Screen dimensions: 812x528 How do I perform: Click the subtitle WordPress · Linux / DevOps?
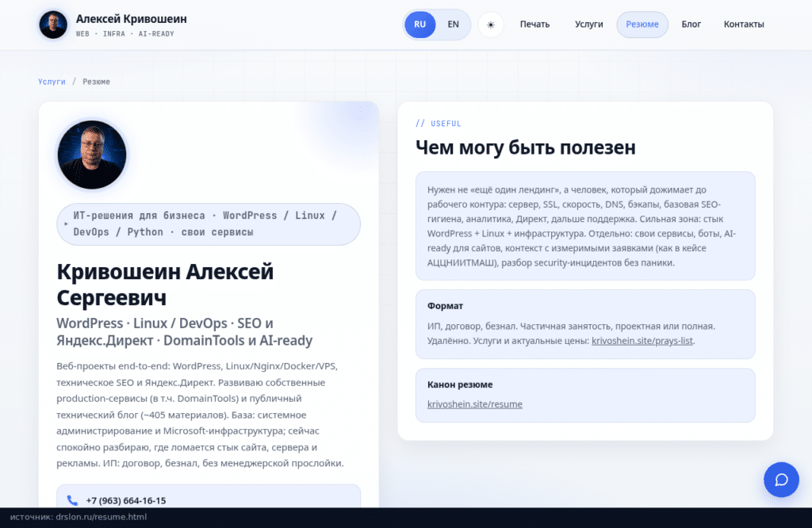point(185,332)
